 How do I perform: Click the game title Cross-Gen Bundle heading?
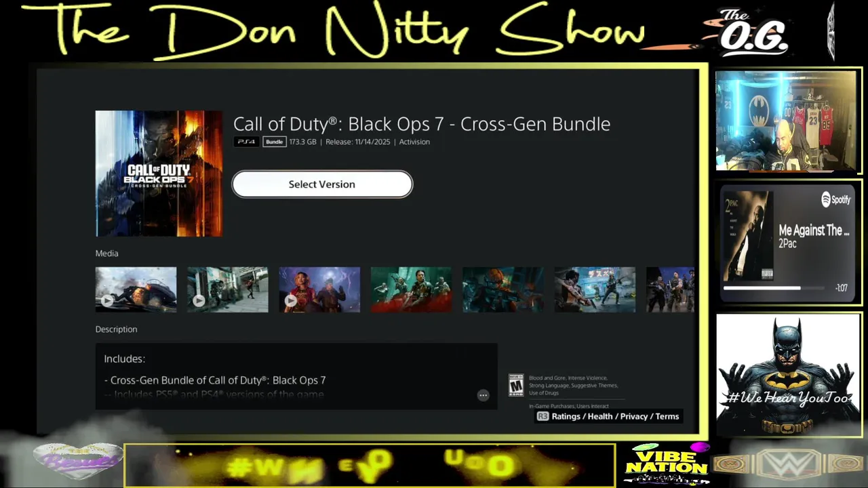[x=422, y=124]
